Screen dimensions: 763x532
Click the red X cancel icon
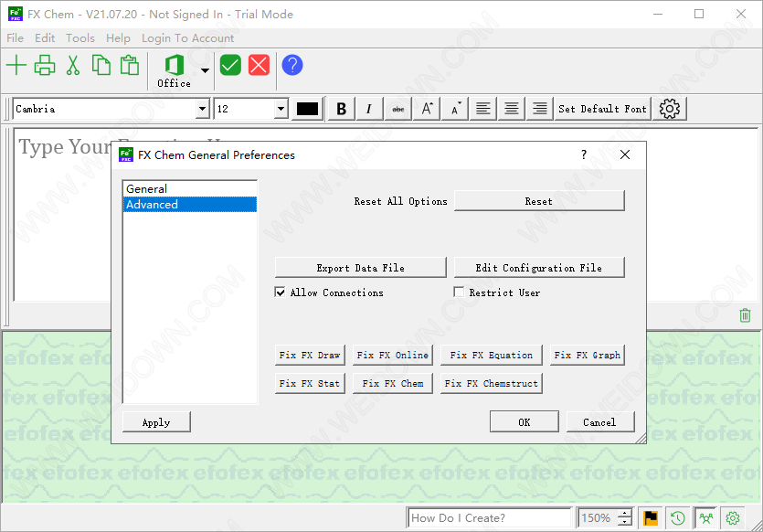(259, 65)
